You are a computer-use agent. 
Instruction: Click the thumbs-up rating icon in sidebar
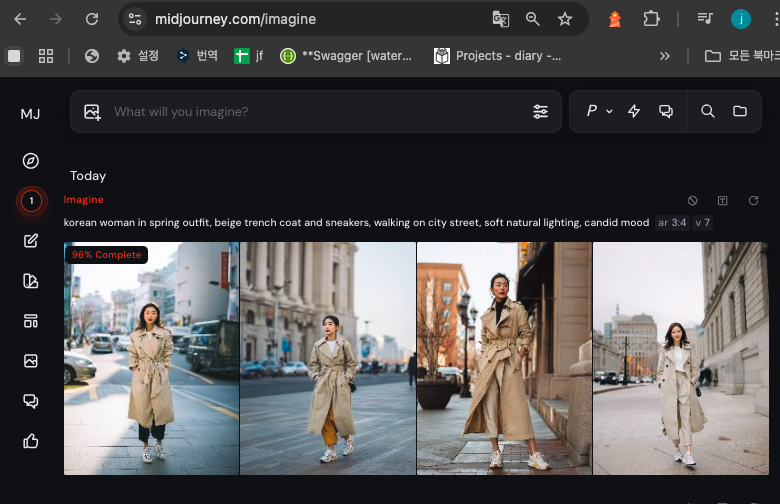[31, 441]
